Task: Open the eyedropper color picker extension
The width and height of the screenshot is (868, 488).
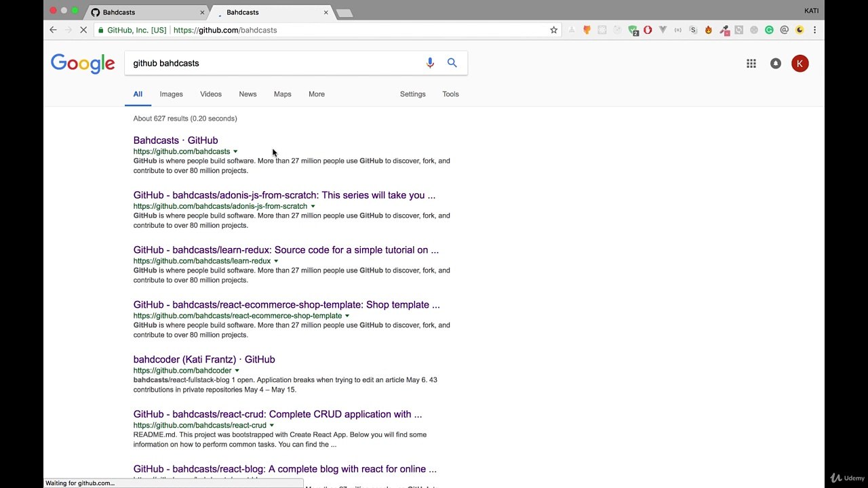Action: tap(724, 30)
